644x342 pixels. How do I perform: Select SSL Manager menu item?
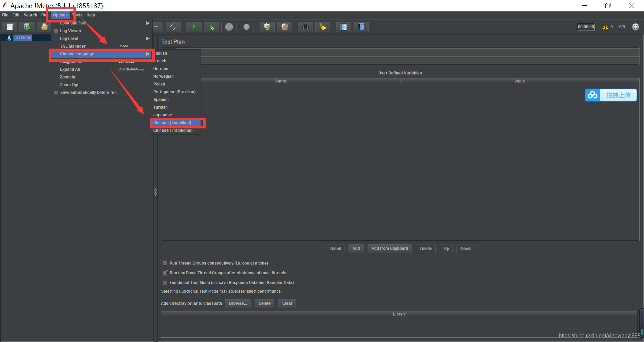coord(101,46)
